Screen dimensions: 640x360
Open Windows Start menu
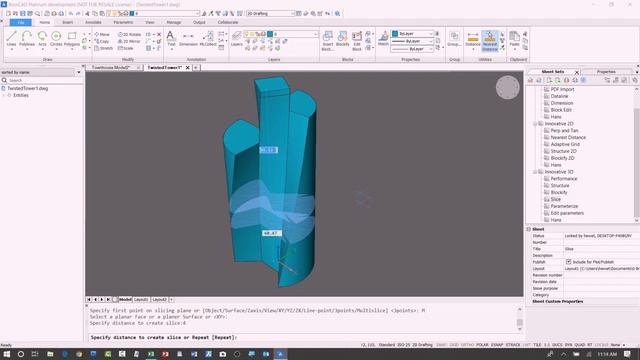(7, 354)
